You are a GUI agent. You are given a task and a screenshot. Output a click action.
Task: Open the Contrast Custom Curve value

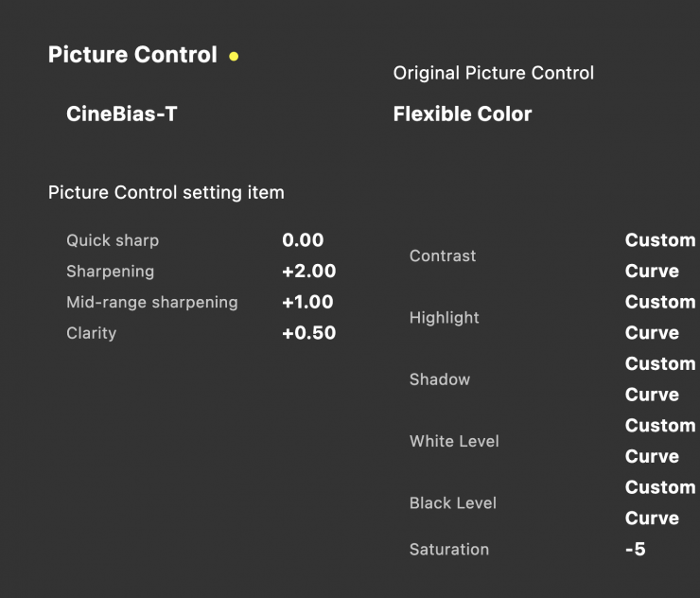[x=659, y=255]
